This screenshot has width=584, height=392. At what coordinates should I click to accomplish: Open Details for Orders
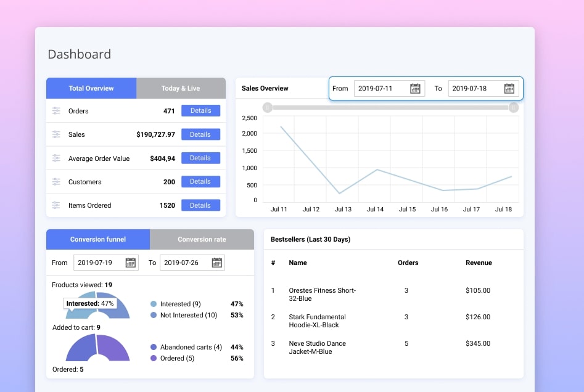coord(200,111)
